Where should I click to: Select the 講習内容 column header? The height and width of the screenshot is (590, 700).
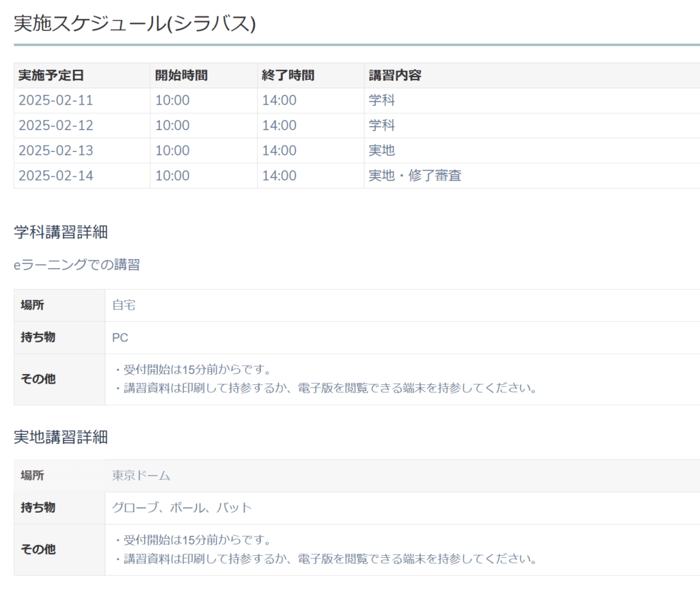coord(395,75)
